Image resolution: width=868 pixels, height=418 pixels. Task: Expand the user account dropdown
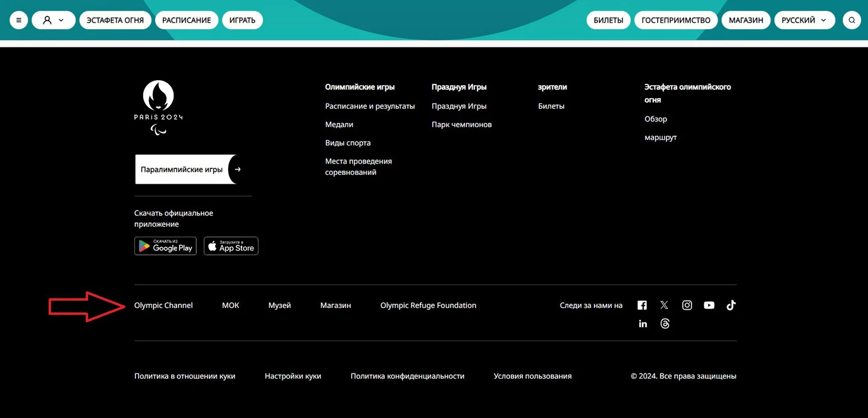click(x=54, y=20)
